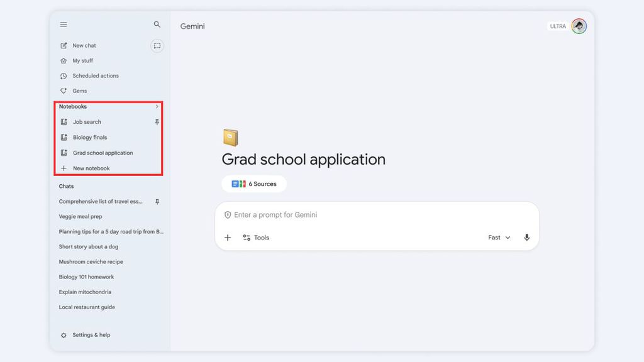
Task: Toggle pin on travel essentials chat
Action: [157, 202]
